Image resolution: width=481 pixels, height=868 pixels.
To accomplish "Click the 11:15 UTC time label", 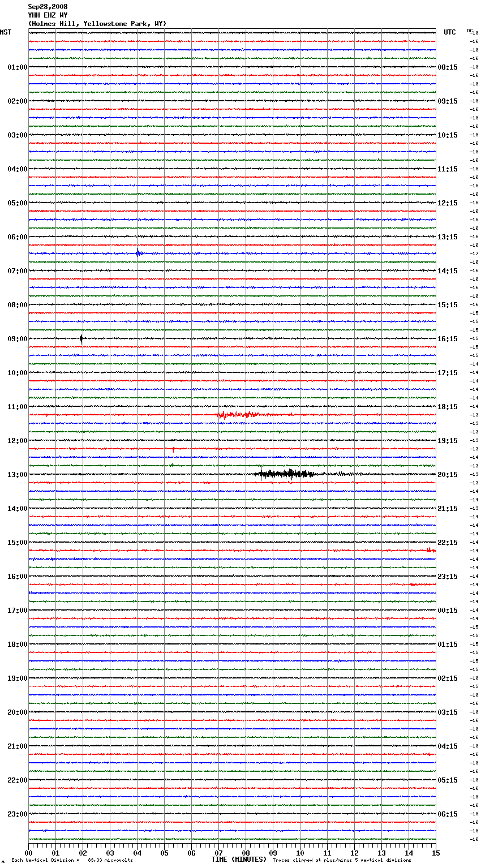I will pos(448,169).
